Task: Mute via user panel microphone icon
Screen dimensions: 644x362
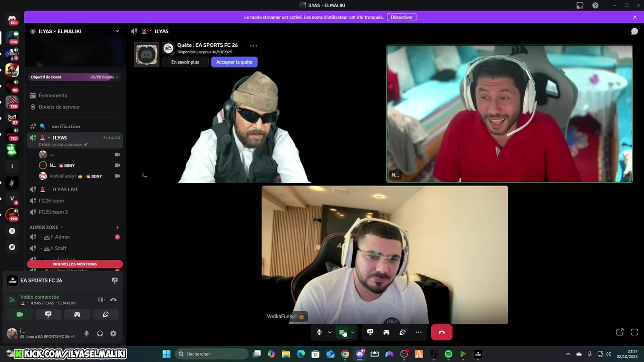Action: coord(87,333)
